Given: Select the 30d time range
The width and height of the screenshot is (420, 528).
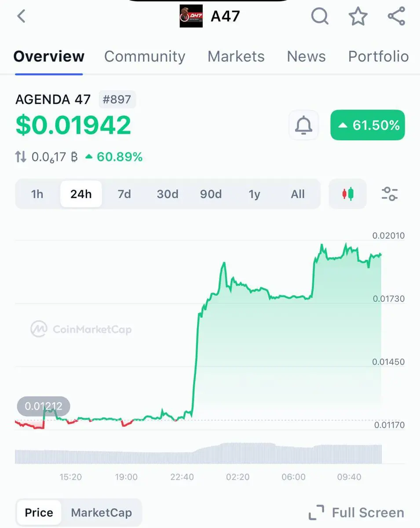Looking at the screenshot, I should (x=168, y=194).
